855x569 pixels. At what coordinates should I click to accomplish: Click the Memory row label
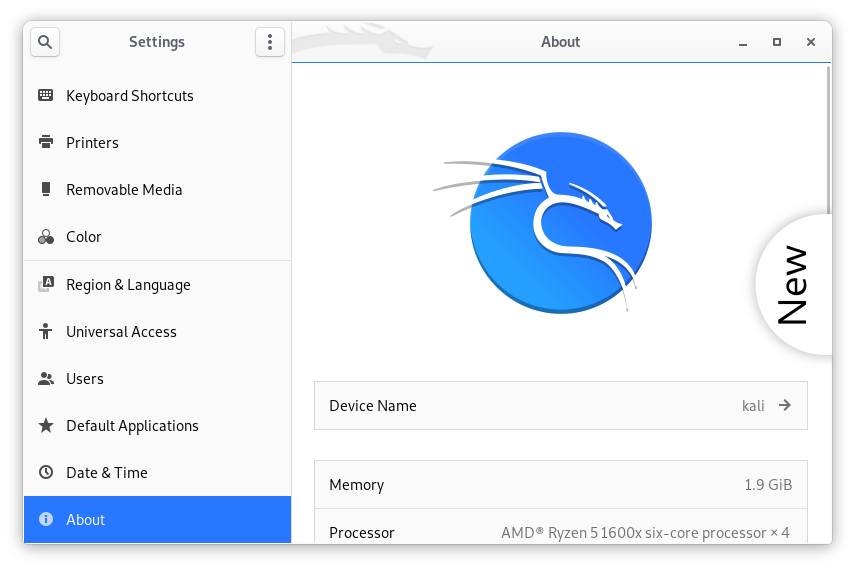click(357, 485)
